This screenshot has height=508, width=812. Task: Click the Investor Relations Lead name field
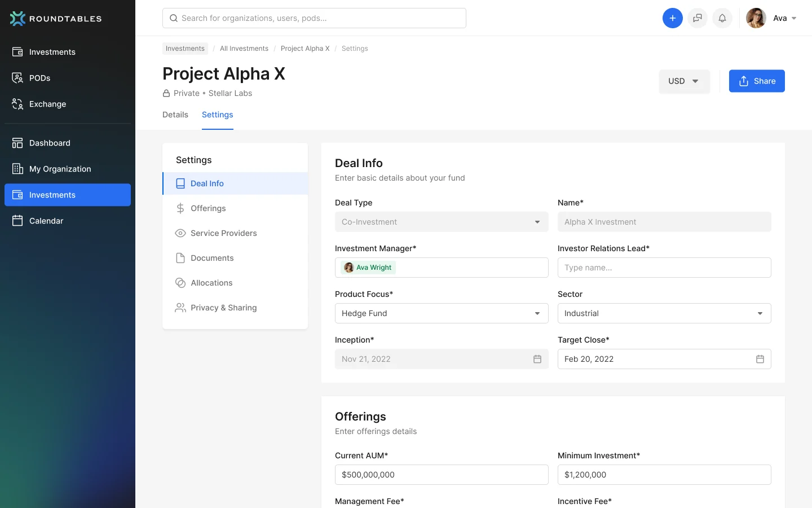click(x=664, y=268)
